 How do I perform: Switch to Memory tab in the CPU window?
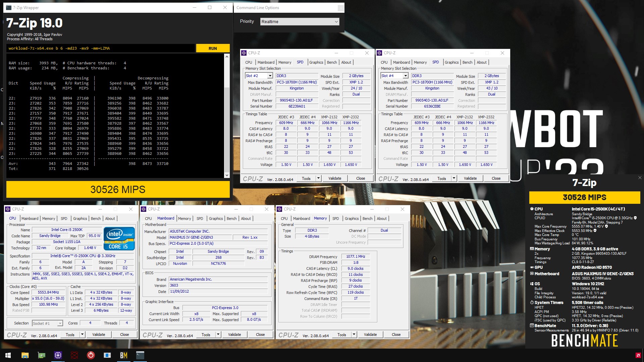click(49, 219)
